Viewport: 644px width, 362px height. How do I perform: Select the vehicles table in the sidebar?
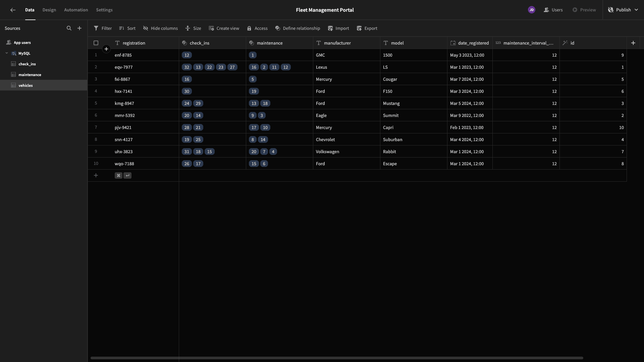44,85
